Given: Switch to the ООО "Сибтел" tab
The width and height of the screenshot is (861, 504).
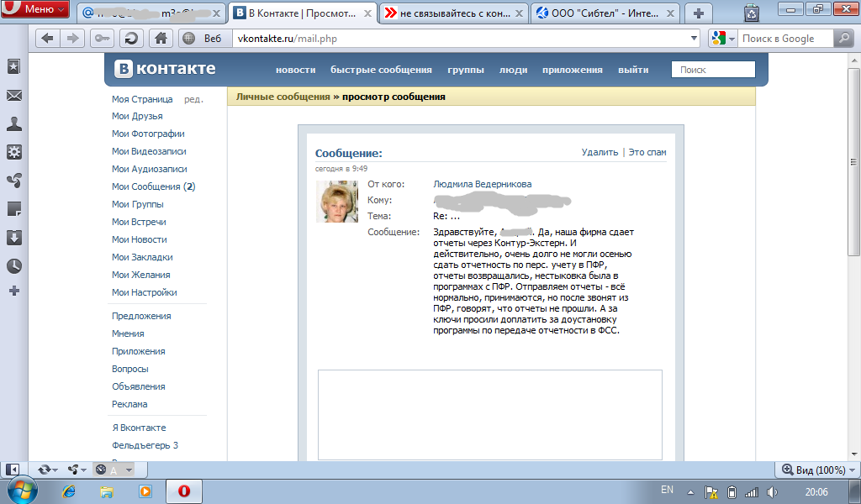Looking at the screenshot, I should pos(605,13).
